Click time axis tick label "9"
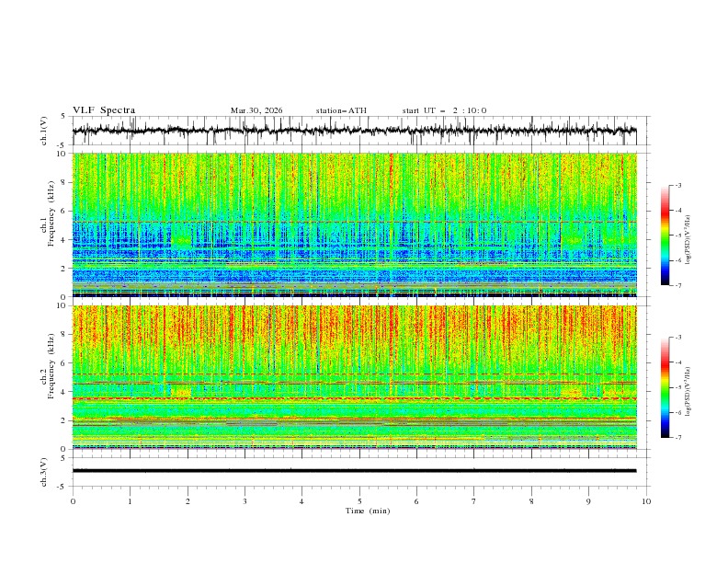Screen dimensions: 728x563 pos(588,501)
